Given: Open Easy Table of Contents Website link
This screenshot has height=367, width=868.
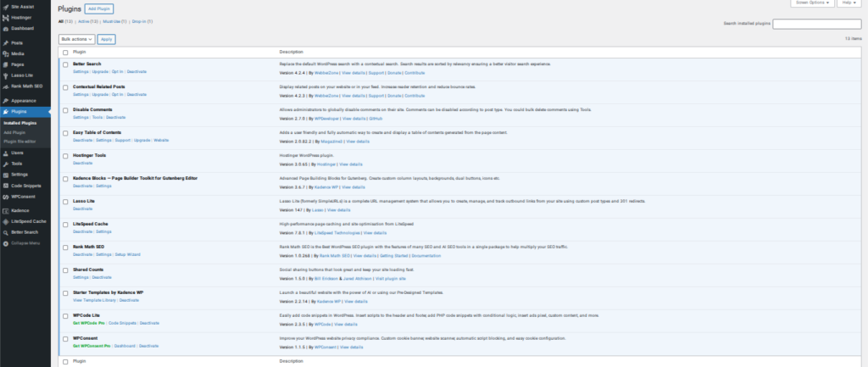Looking at the screenshot, I should [x=161, y=140].
